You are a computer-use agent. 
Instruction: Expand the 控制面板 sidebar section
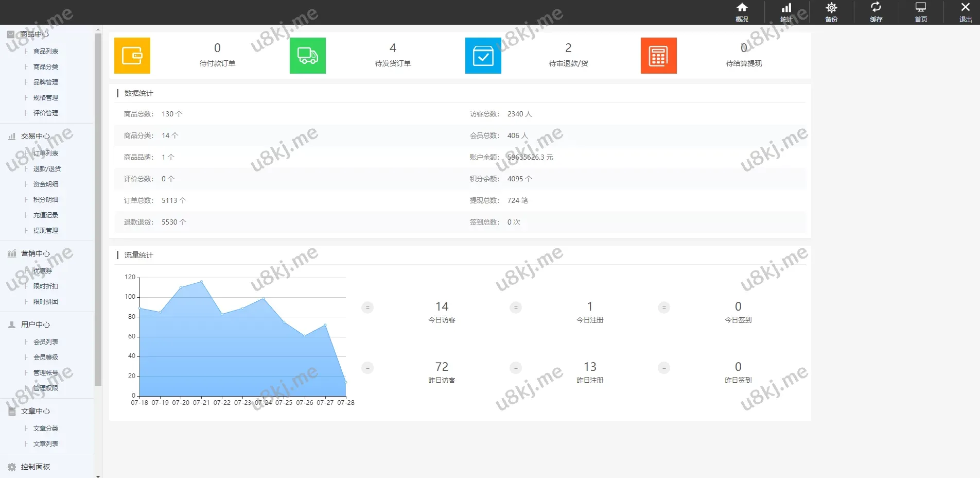35,467
